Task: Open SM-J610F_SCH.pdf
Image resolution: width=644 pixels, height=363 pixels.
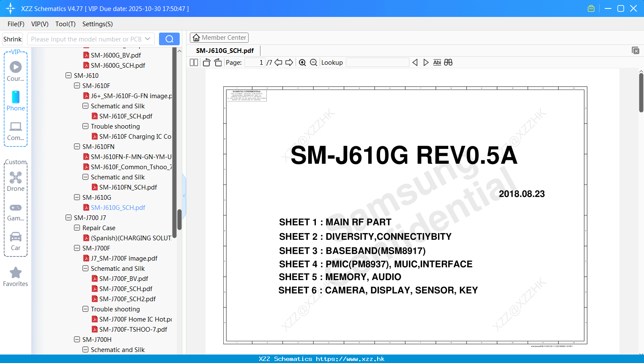Action: point(126,116)
